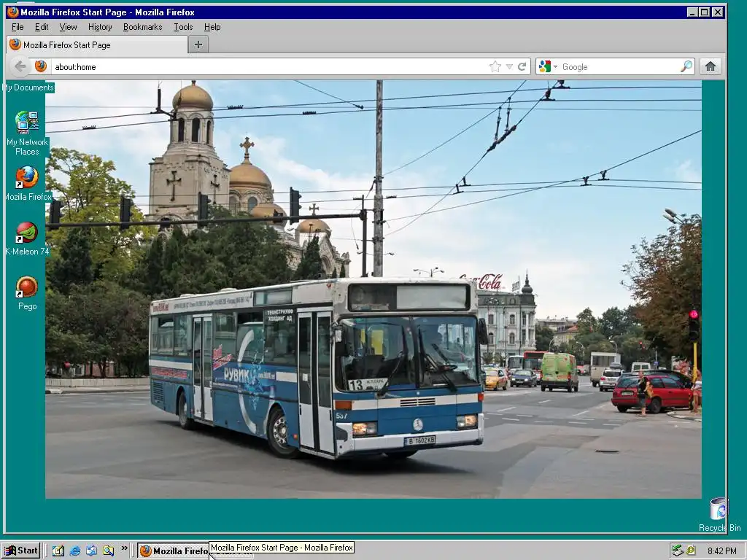This screenshot has height=560, width=747.
Task: Open the View menu
Action: pos(68,27)
